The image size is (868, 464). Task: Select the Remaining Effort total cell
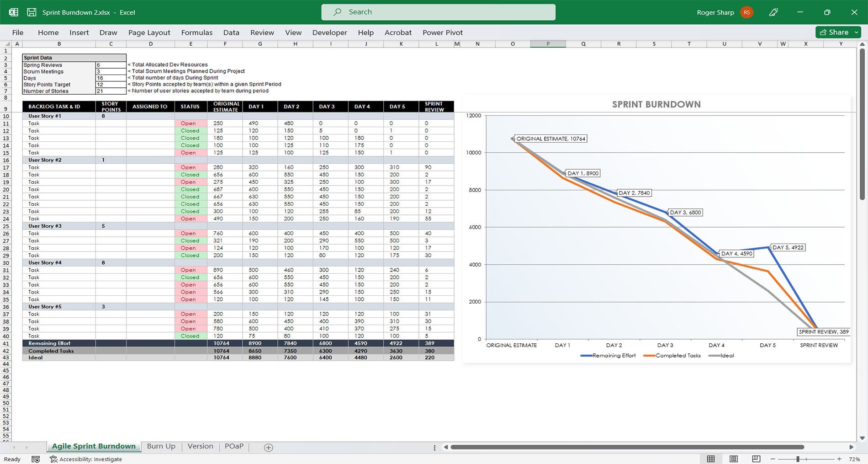click(225, 343)
